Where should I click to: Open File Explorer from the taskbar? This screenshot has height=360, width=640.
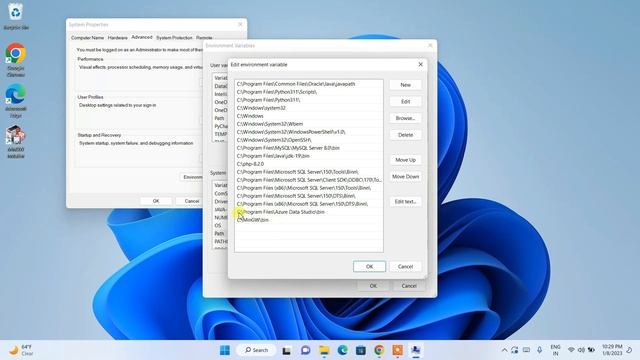tap(324, 350)
